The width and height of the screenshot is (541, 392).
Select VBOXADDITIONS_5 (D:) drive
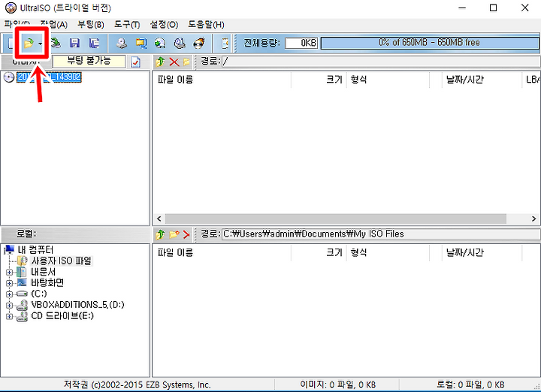77,305
